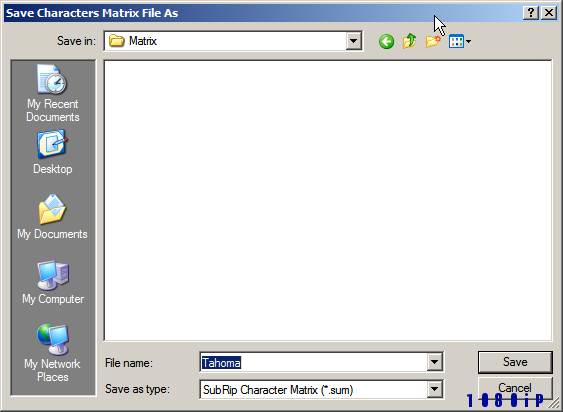563x412 pixels.
Task: Close the Save Characters Matrix dialog
Action: [x=549, y=13]
